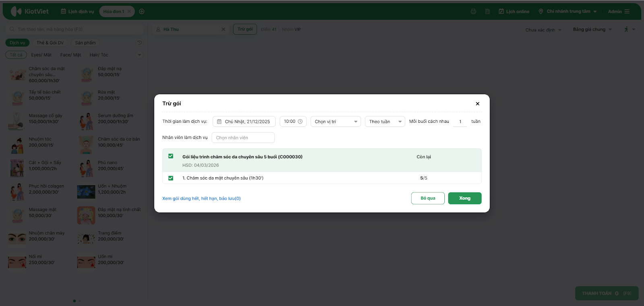The width and height of the screenshot is (644, 306).
Task: Click the Chọn nhân viên input field
Action: [x=243, y=138]
